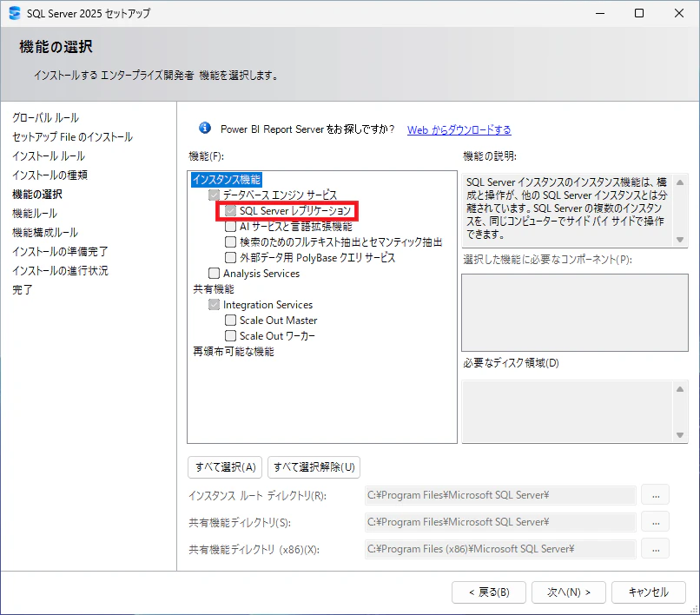
Task: Check the Analysis Services checkbox
Action: point(215,274)
